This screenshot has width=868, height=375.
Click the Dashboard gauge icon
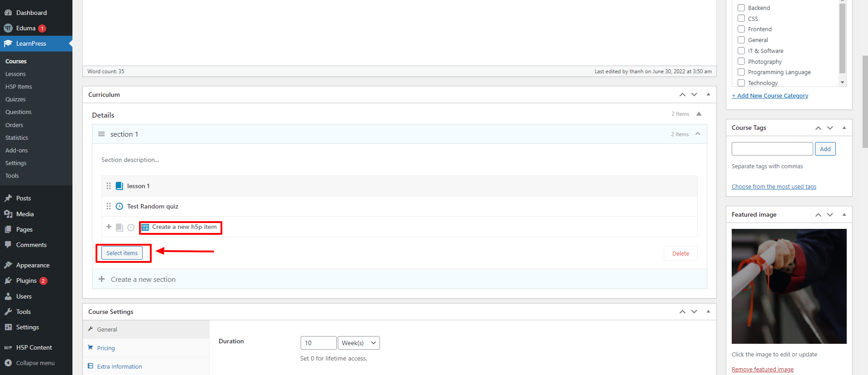tap(8, 13)
